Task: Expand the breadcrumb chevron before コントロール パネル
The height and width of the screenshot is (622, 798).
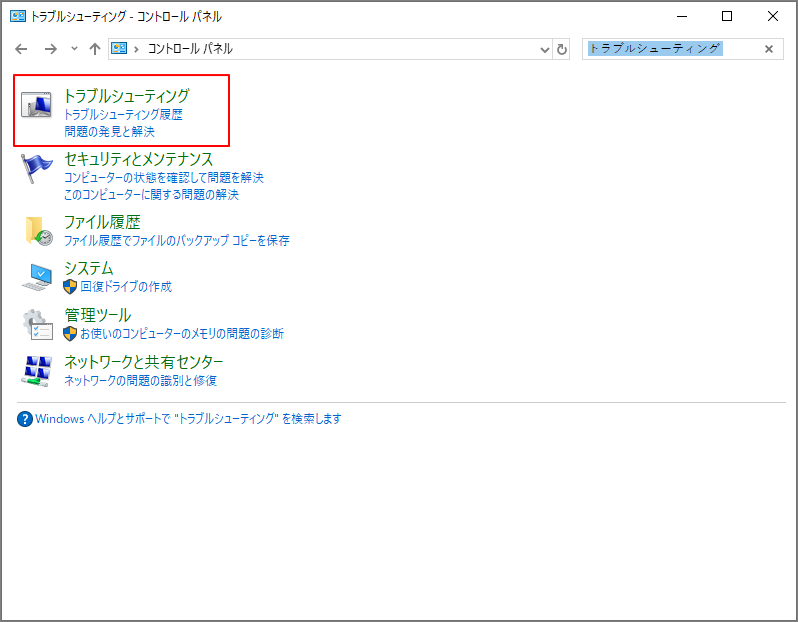Action: 136,49
